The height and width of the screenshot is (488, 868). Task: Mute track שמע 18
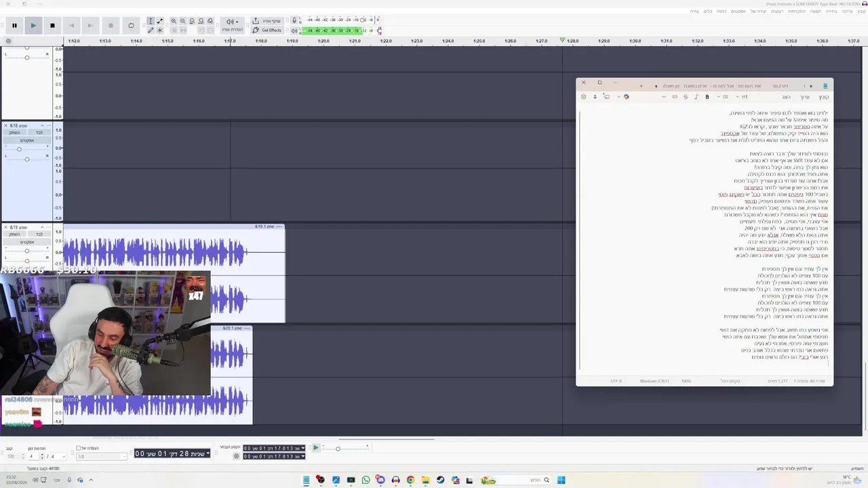(14, 132)
